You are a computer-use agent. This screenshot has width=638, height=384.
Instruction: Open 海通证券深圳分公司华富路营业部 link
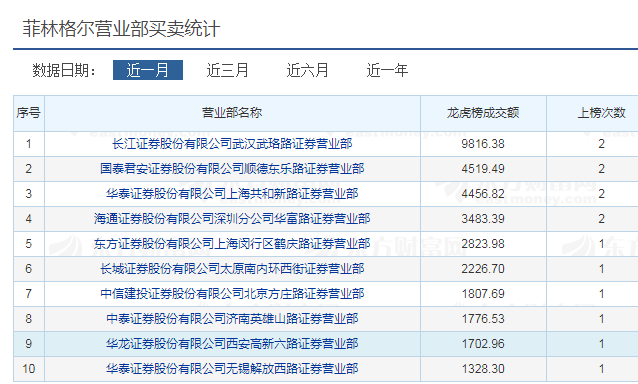[232, 218]
